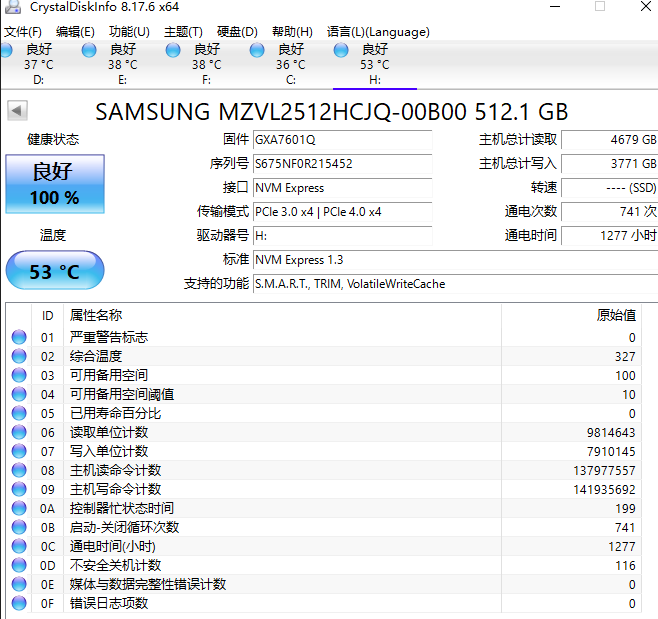Open the 帮助(H) menu
This screenshot has height=619, width=658.
pos(292,32)
